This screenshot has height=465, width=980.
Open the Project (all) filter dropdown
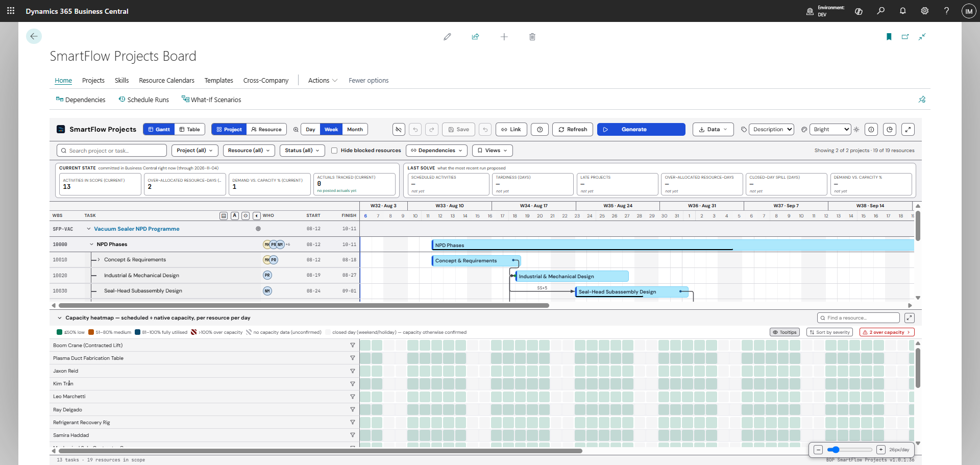click(x=195, y=151)
